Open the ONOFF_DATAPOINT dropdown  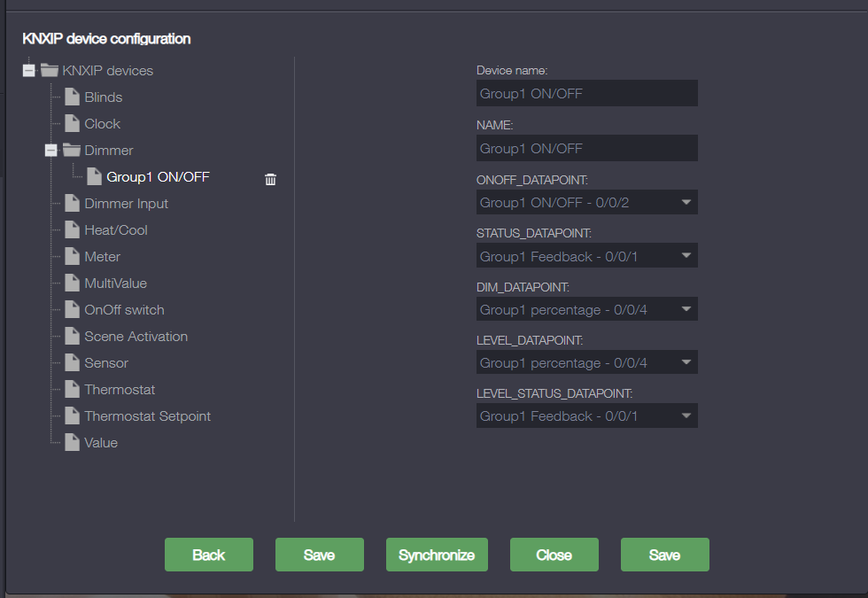pyautogui.click(x=586, y=203)
